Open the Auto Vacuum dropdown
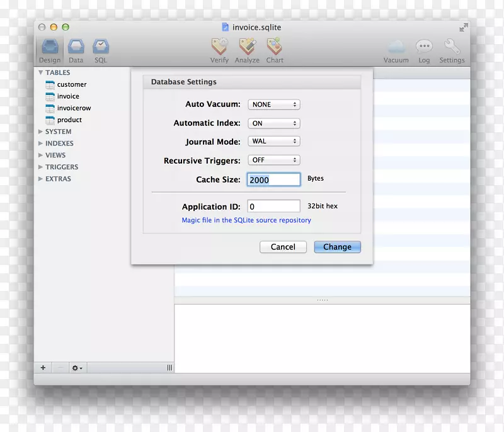 [x=273, y=105]
